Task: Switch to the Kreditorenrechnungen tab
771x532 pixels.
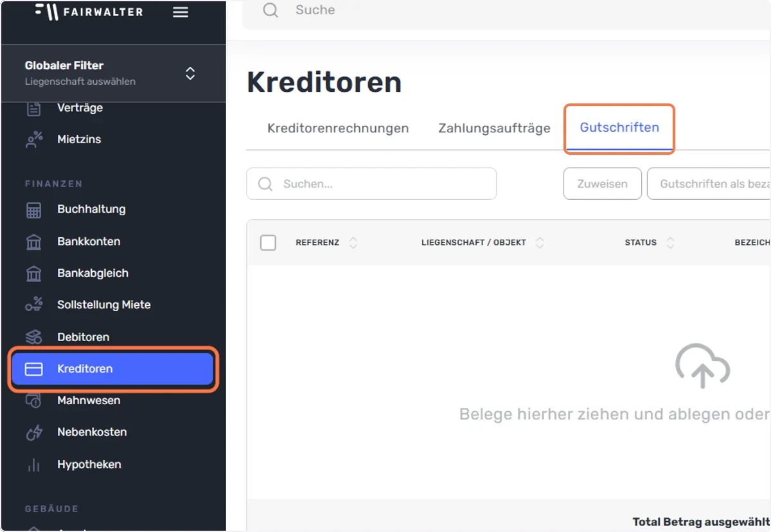Action: (x=338, y=128)
